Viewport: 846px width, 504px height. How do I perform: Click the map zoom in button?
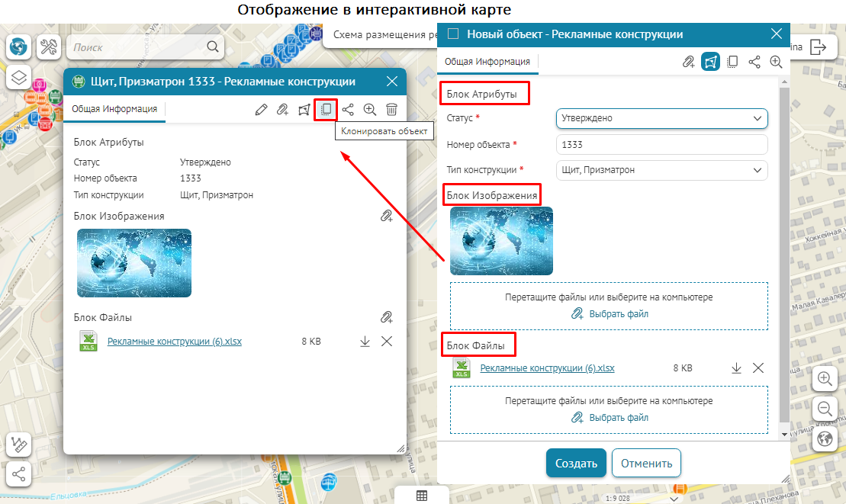pyautogui.click(x=824, y=379)
